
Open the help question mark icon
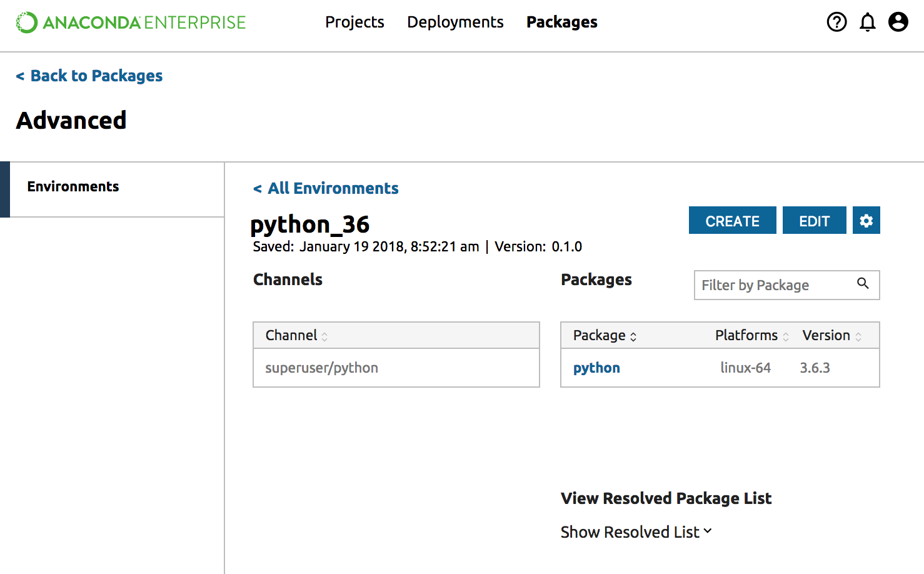tap(836, 22)
